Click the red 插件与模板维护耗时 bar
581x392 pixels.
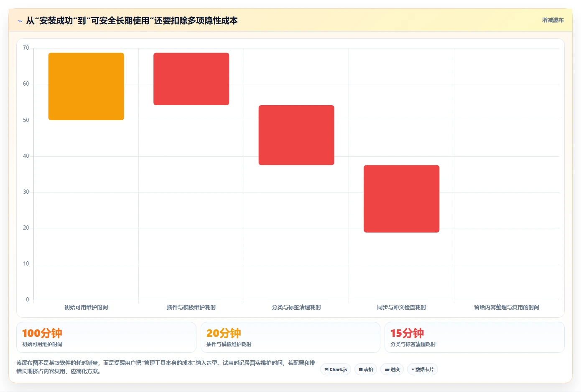[191, 79]
